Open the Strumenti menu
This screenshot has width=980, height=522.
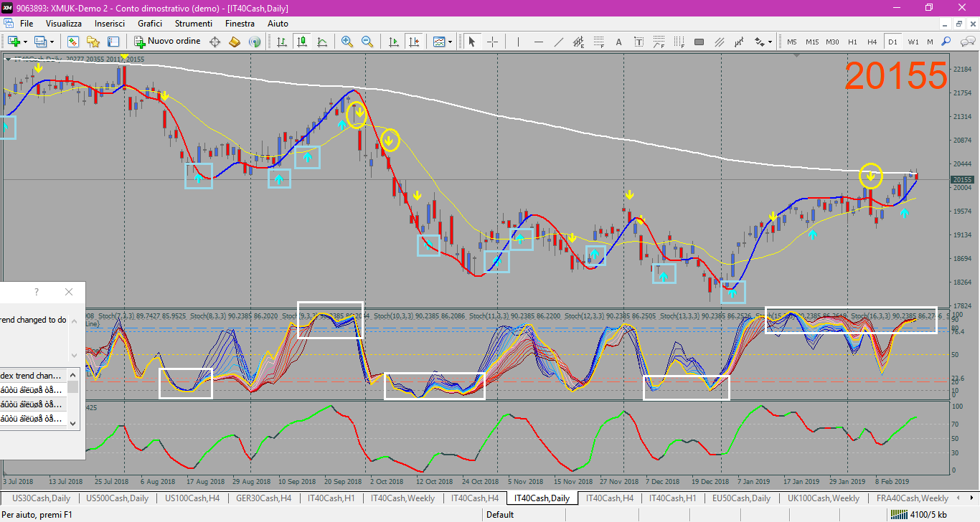(x=194, y=24)
